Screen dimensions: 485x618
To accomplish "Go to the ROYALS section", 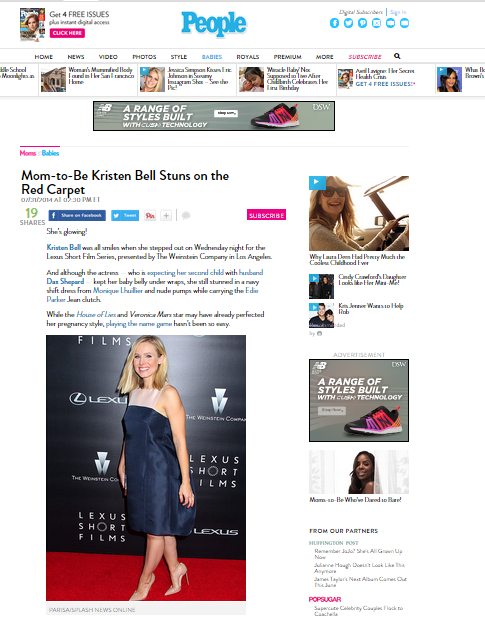I will [x=248, y=57].
